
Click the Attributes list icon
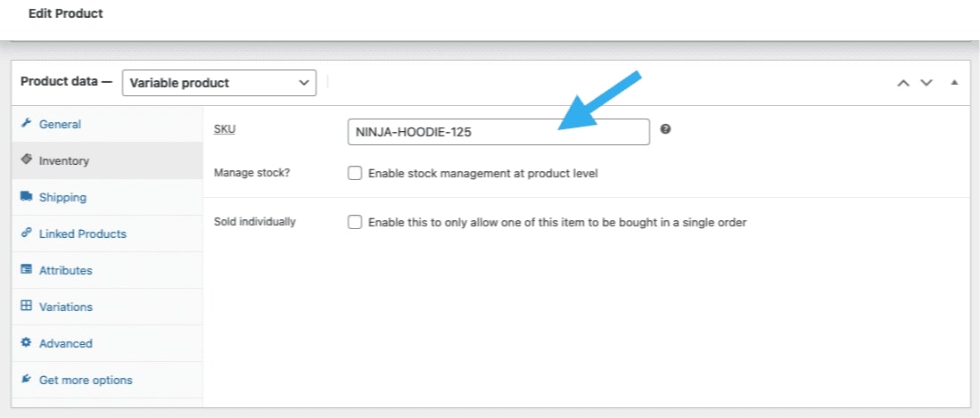point(26,269)
